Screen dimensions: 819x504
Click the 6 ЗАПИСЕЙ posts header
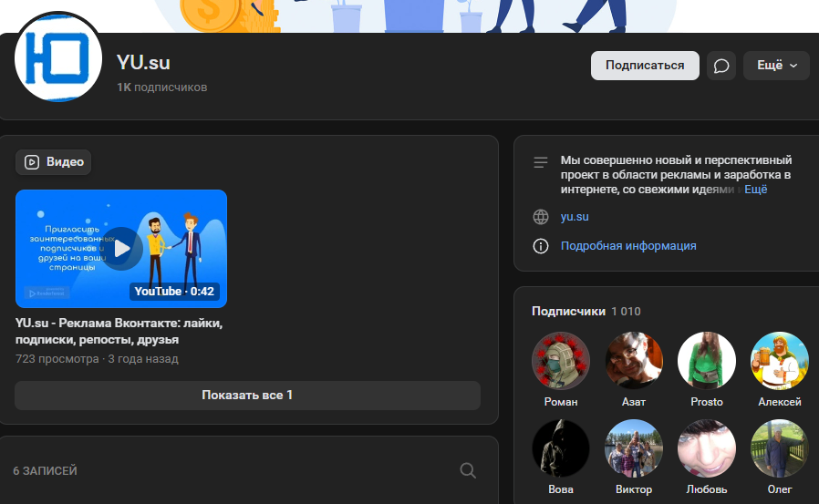45,470
